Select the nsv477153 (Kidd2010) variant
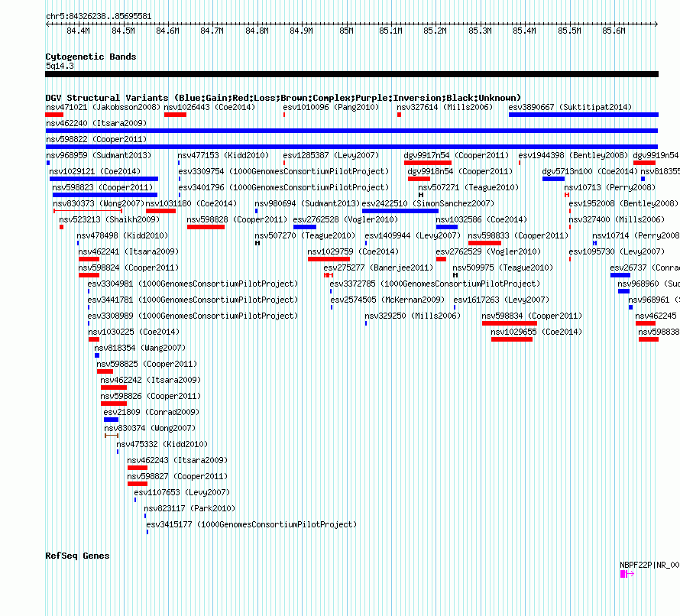 tap(223, 155)
